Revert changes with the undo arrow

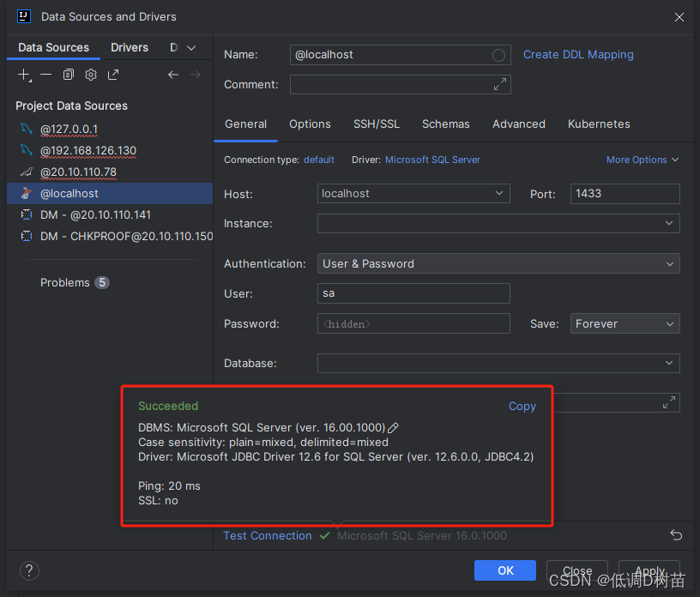click(676, 534)
